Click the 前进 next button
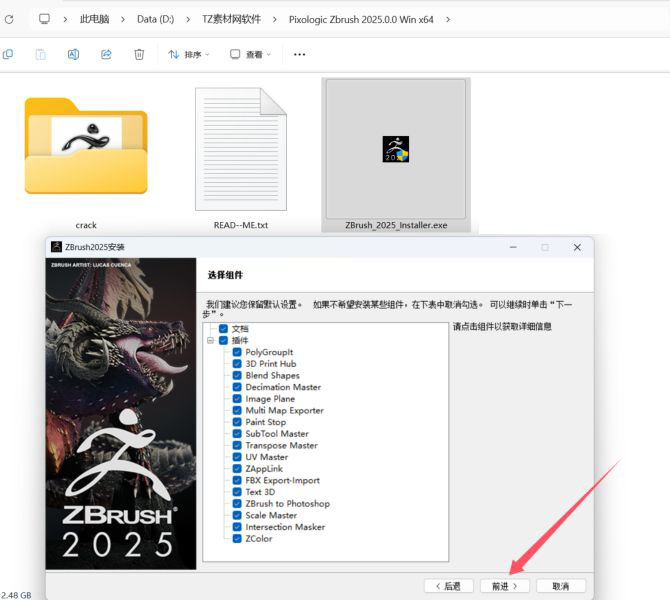 point(505,586)
